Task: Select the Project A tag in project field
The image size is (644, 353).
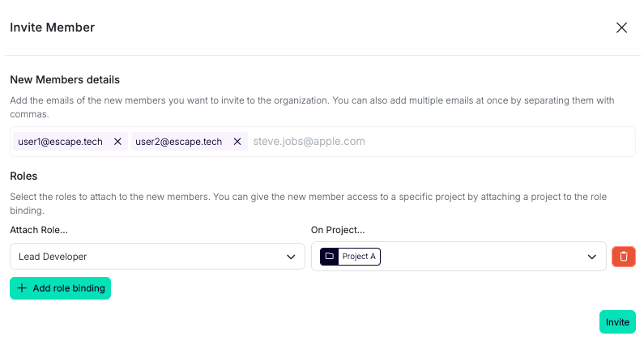Action: [359, 257]
